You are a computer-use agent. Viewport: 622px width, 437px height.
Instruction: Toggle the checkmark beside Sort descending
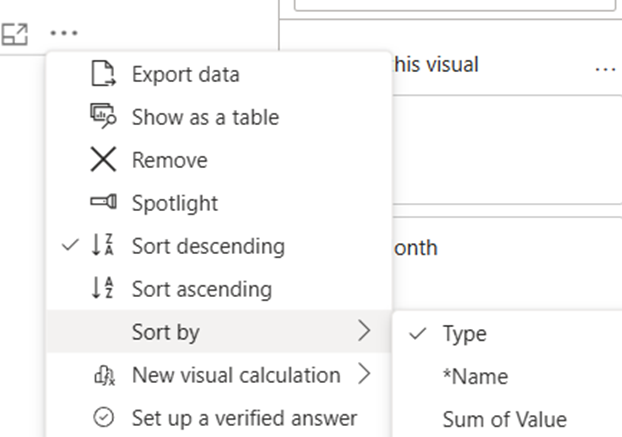(x=68, y=246)
